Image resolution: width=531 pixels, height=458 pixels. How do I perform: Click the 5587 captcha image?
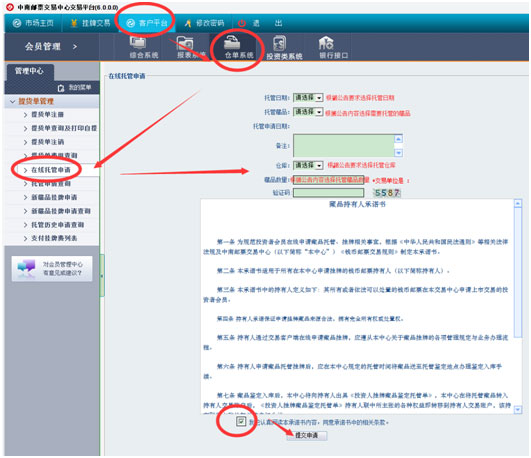click(387, 193)
